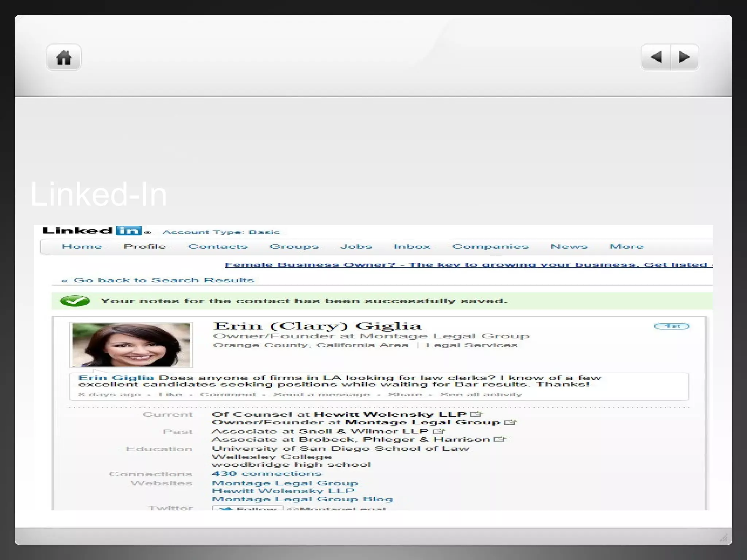This screenshot has height=560, width=747.
Task: Like the status update
Action: click(170, 394)
